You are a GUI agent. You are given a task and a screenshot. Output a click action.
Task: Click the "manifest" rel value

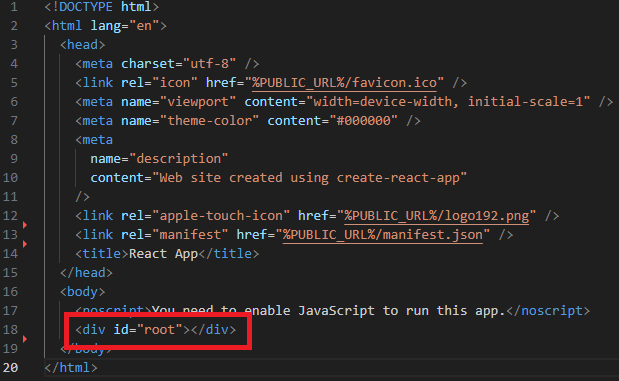pos(190,235)
